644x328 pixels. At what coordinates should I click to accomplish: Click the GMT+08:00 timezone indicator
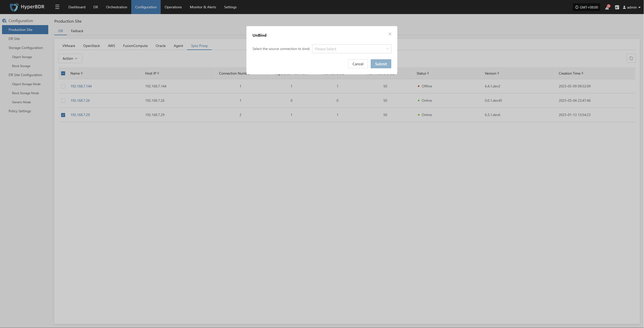coord(586,7)
